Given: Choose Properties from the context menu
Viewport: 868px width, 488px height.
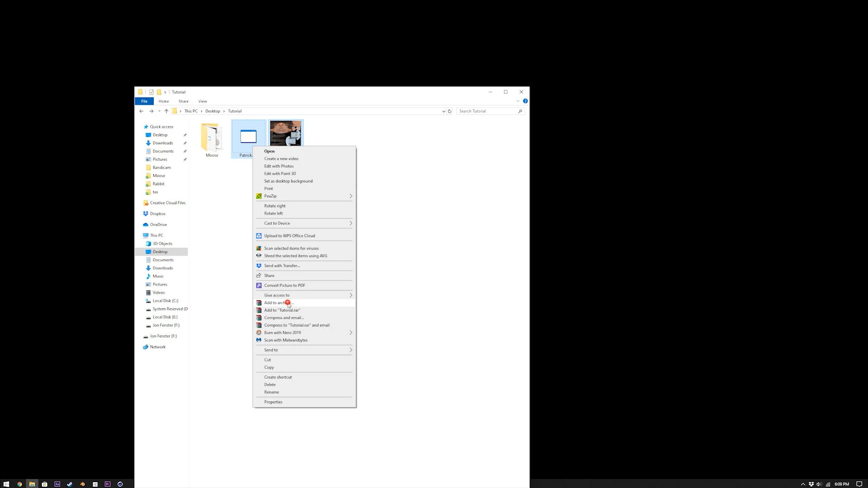Looking at the screenshot, I should pos(273,402).
